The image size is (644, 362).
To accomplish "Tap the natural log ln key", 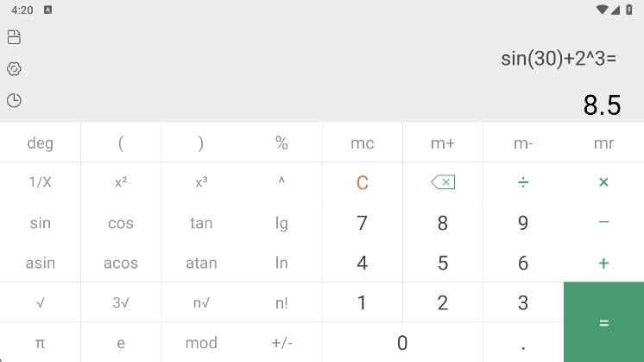I will click(x=281, y=263).
